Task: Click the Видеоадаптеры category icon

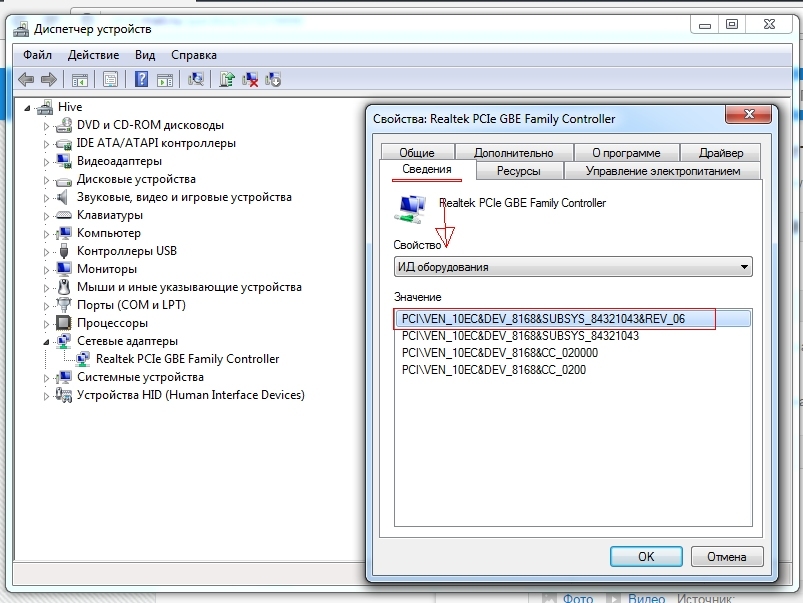Action: point(64,161)
